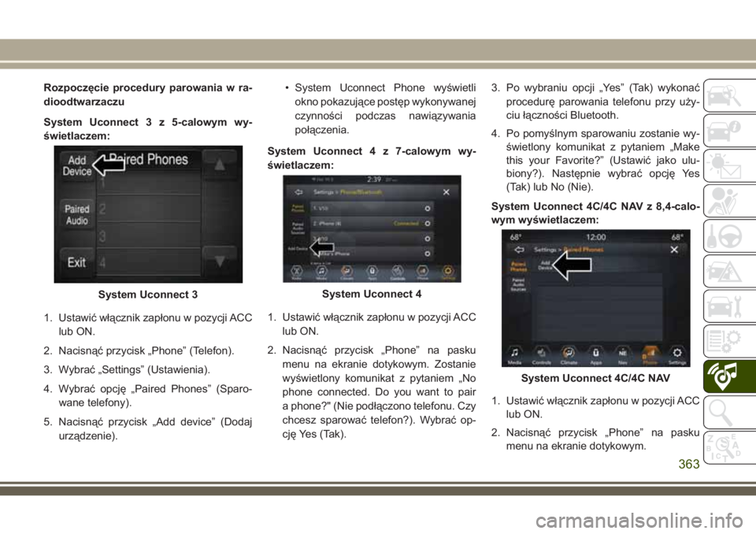Tap Media icon in Uconnect 4C bottom bar
Image resolution: width=756 pixels, height=534 pixels.
(515, 355)
